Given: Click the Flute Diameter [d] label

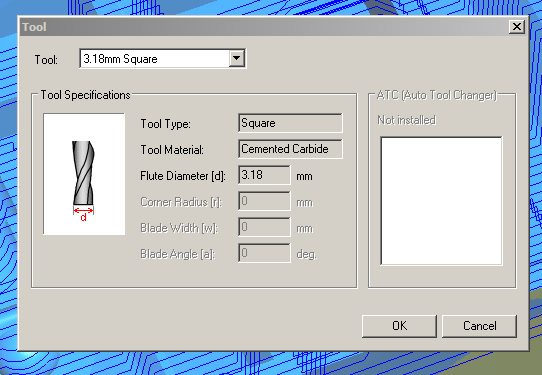Looking at the screenshot, I should point(183,176).
